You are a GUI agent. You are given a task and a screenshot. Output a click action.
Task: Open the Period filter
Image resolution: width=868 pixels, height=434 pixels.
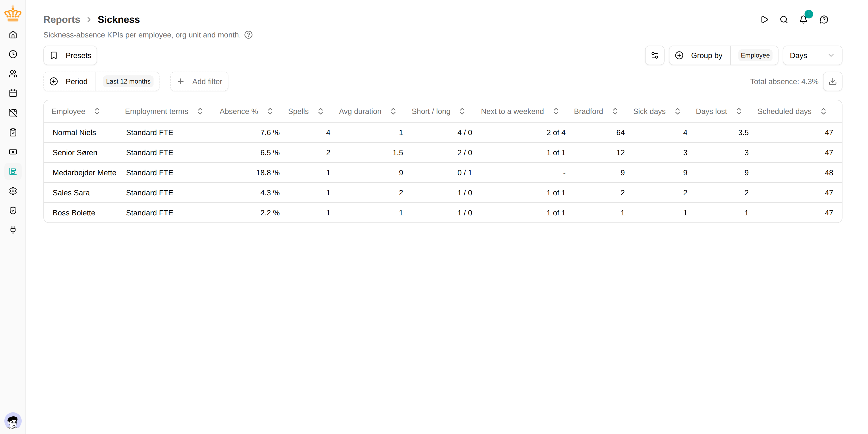[69, 82]
